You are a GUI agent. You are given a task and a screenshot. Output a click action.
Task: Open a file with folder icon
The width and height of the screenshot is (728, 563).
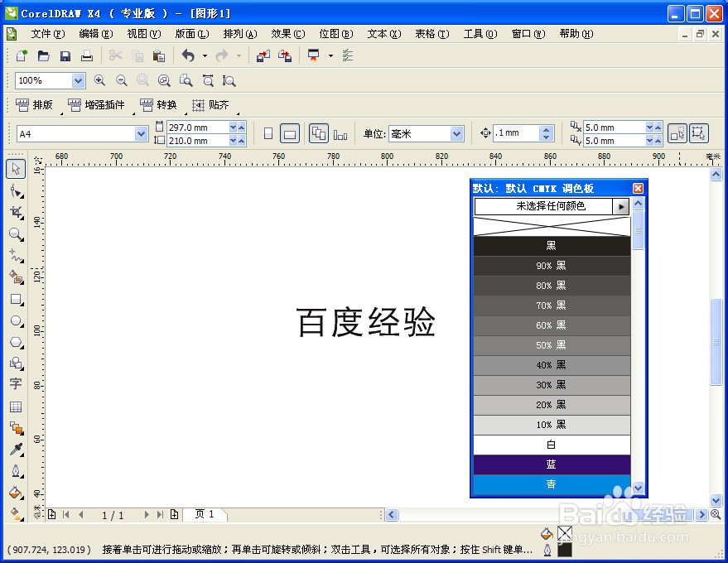tap(44, 55)
